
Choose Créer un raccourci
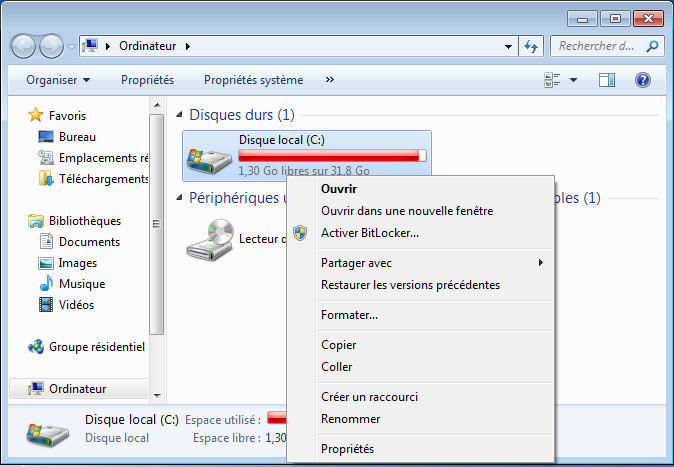pyautogui.click(x=420, y=397)
